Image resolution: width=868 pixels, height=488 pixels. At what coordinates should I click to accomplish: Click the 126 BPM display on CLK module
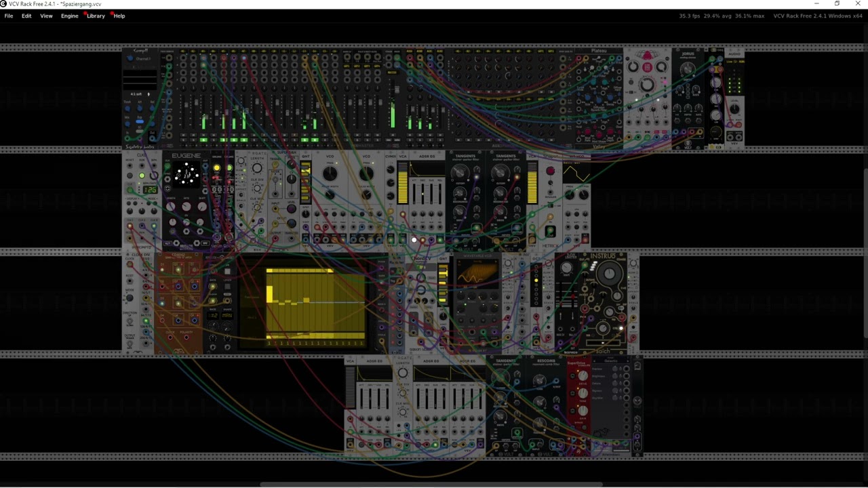click(149, 190)
